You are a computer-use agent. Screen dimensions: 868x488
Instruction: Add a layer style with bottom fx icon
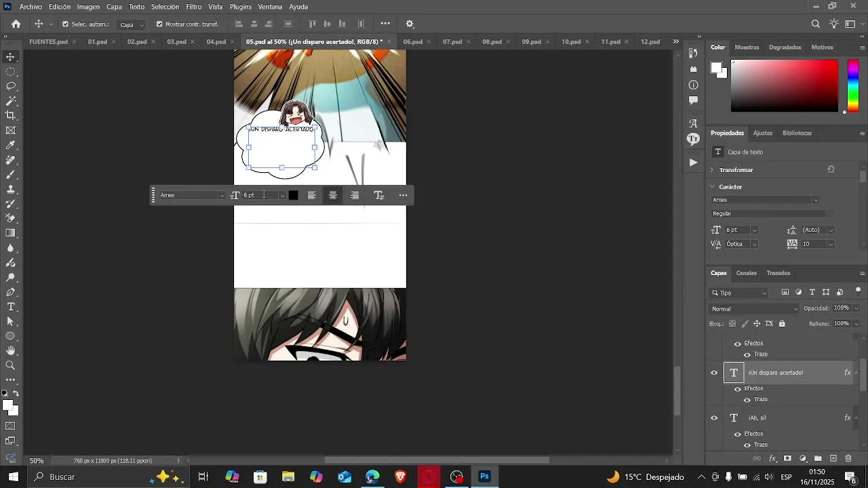tap(772, 459)
